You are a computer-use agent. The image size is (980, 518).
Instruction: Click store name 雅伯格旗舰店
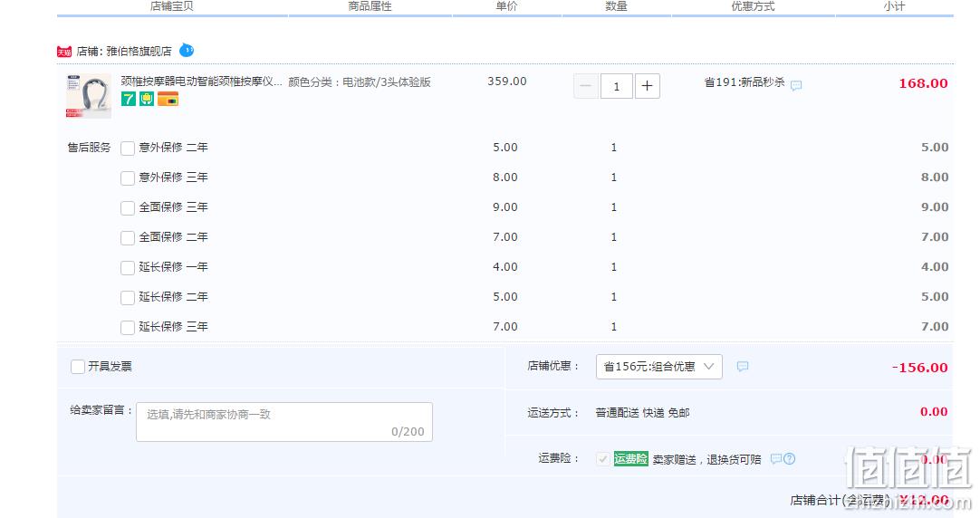(139, 52)
